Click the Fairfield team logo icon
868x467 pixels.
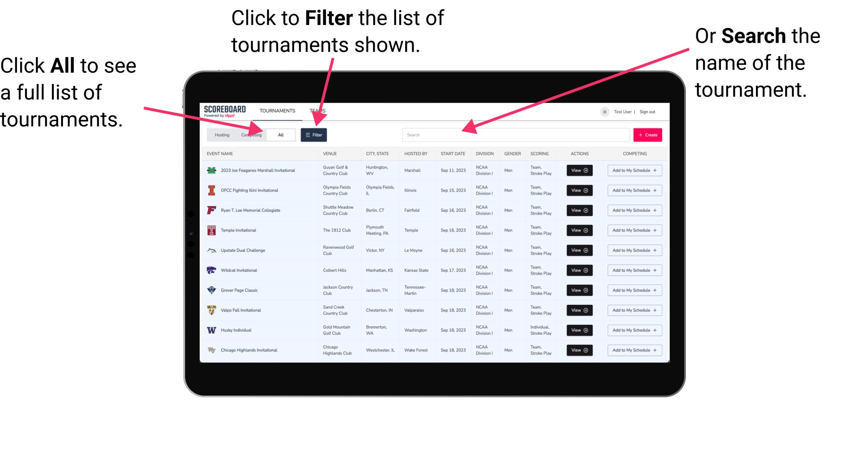coord(212,210)
